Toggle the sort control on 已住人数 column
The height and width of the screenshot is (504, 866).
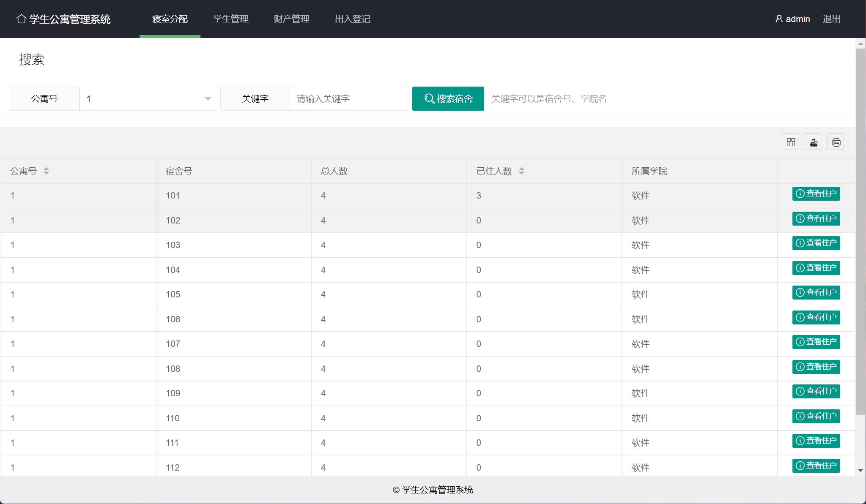click(x=523, y=171)
